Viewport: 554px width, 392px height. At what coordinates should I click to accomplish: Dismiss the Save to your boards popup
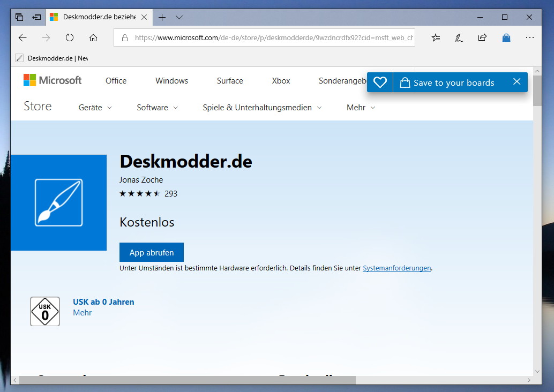click(516, 82)
